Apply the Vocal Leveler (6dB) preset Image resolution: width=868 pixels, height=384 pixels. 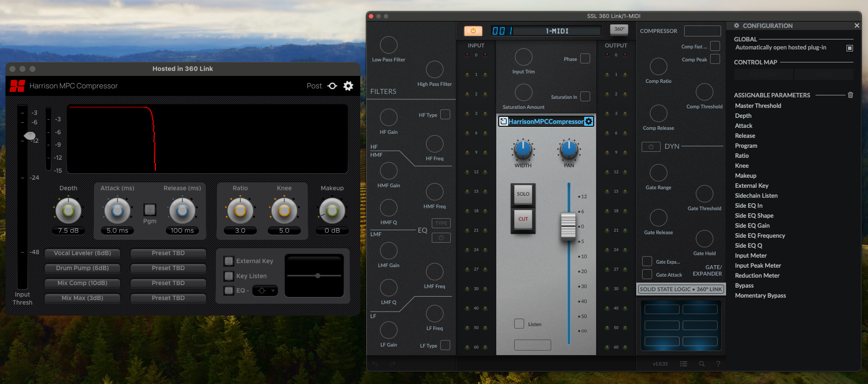tap(82, 253)
